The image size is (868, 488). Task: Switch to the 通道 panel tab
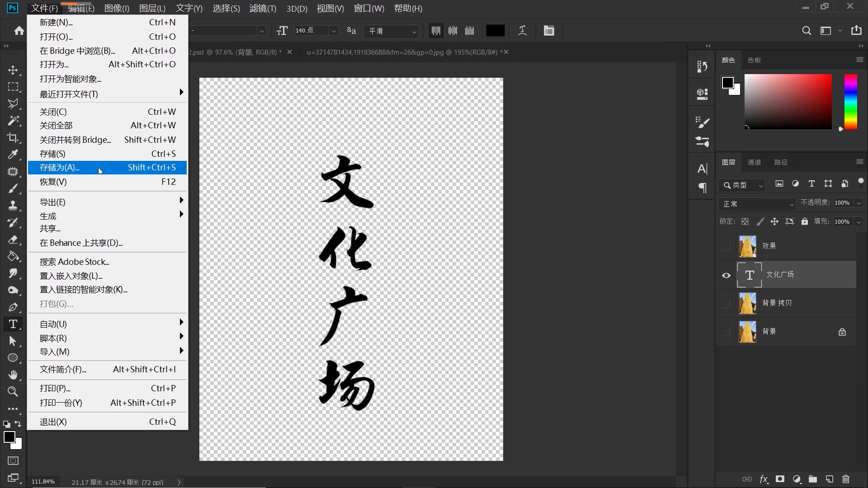tap(755, 162)
